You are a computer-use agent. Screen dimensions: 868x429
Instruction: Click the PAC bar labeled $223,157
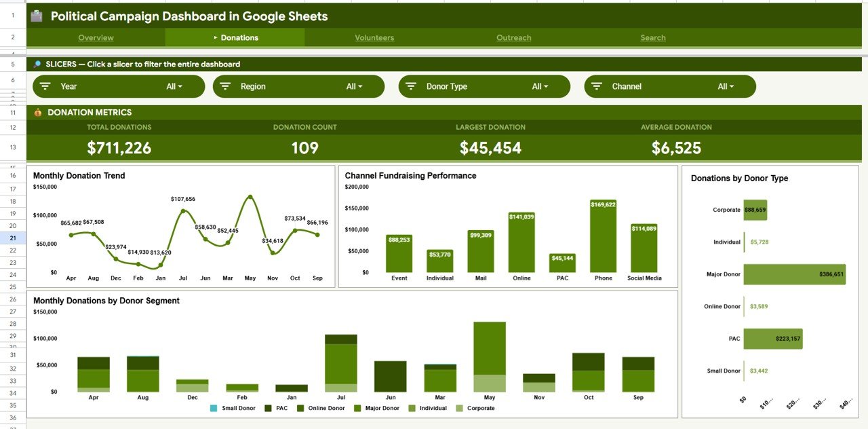click(773, 339)
